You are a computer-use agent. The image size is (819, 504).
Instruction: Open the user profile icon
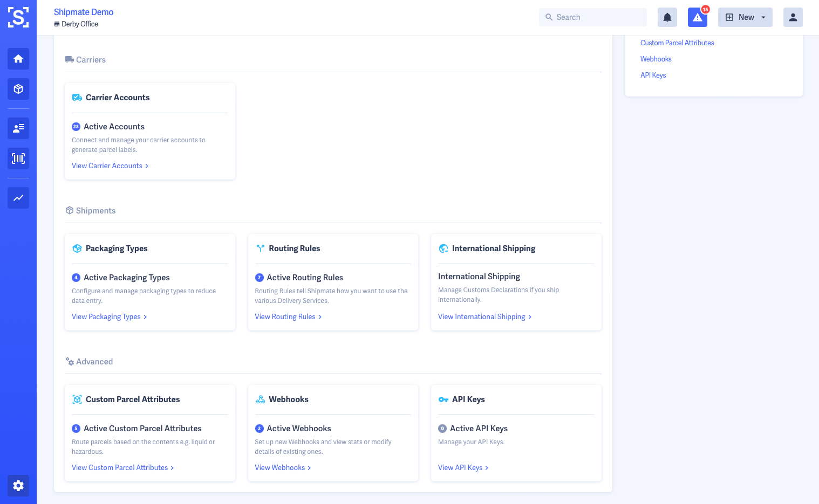[x=793, y=17]
